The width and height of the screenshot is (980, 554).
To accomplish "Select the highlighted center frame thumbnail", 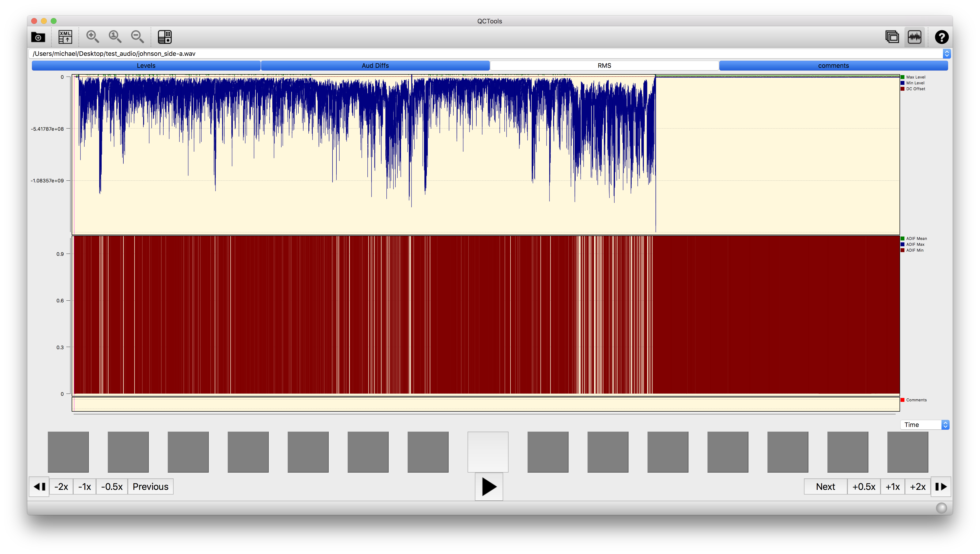I will (x=488, y=452).
